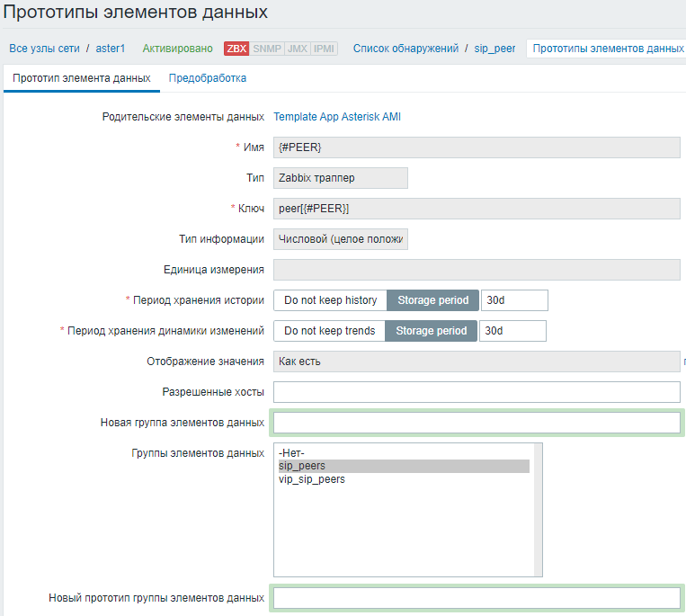The width and height of the screenshot is (686, 616).
Task: Click the JMX availability badge
Action: (x=297, y=49)
